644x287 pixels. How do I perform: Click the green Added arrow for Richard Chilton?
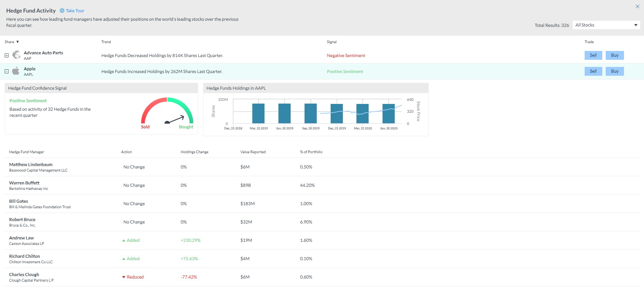tap(124, 259)
